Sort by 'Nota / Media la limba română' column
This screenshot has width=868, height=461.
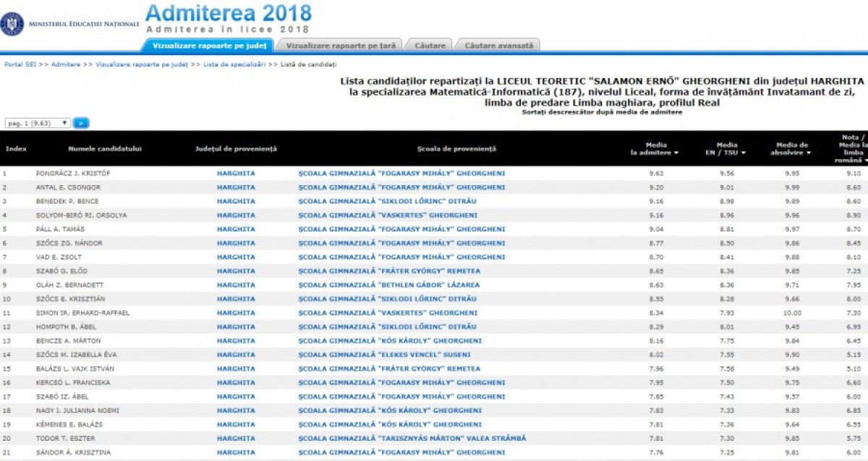point(852,152)
